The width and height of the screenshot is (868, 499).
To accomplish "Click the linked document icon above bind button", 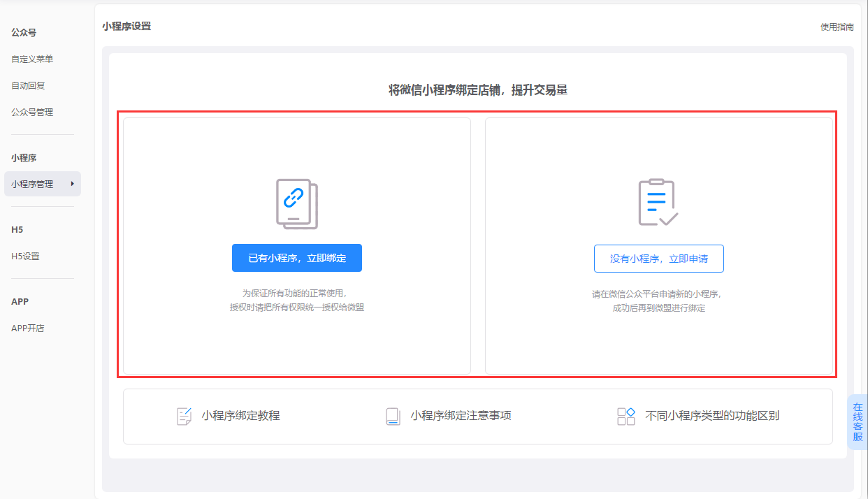I will [x=297, y=203].
